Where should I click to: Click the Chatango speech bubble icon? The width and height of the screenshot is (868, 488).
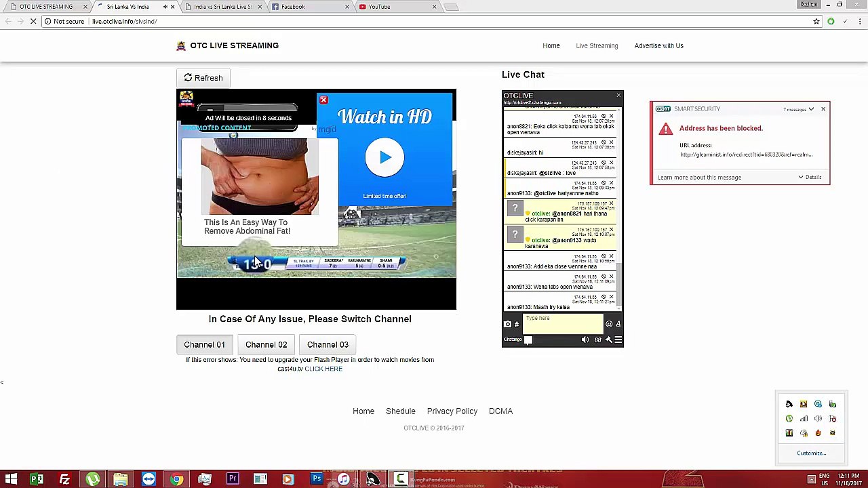(x=528, y=340)
